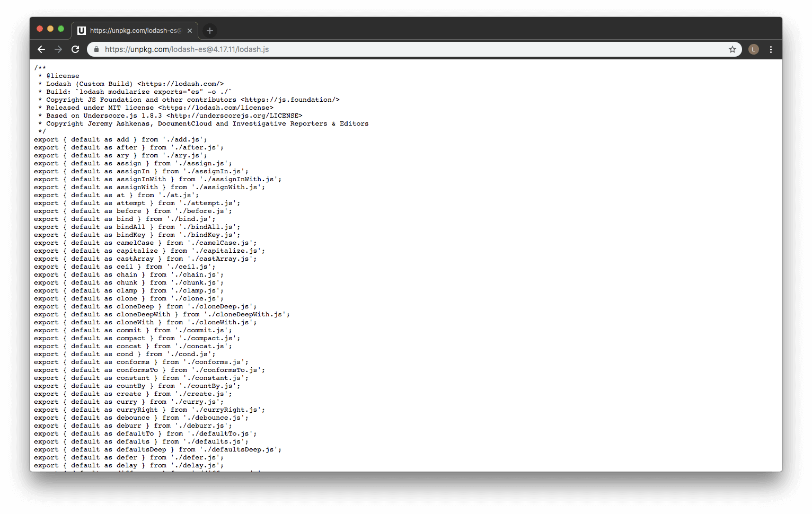Go forward to the next page
Image resolution: width=812 pixels, height=514 pixels.
coord(58,49)
